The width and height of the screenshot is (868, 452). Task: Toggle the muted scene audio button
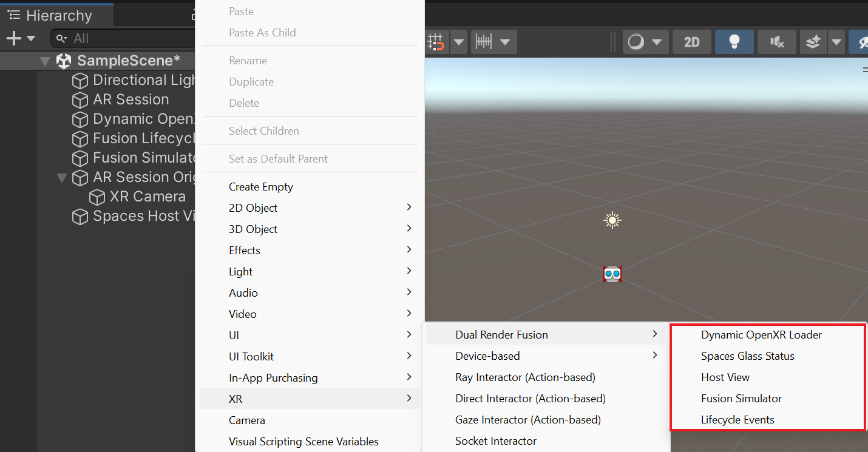[777, 42]
